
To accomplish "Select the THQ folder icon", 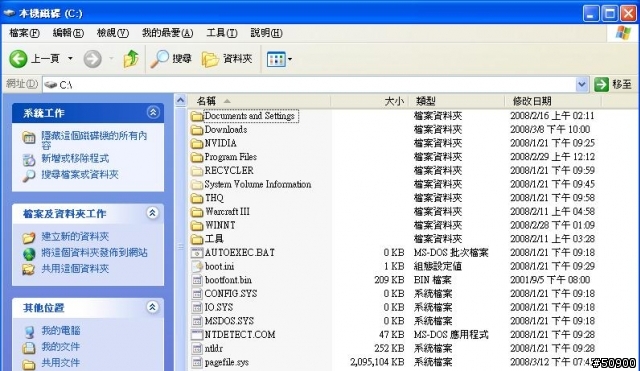I will tap(197, 198).
